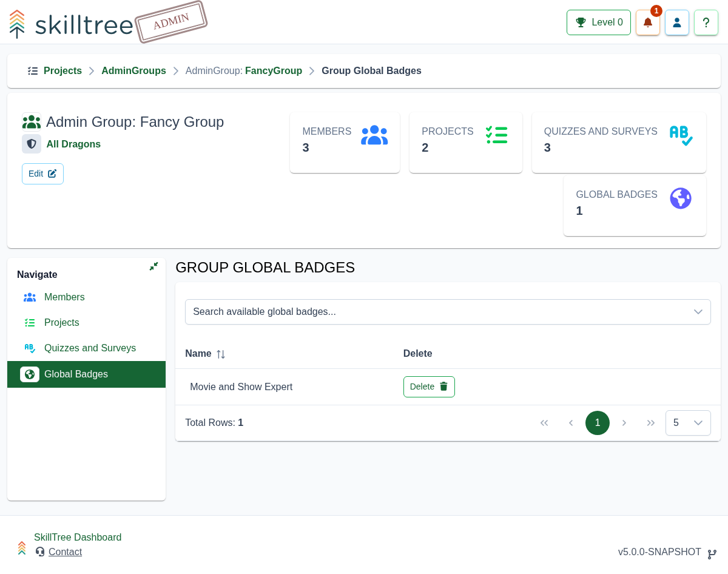Open the help question mark menu
Image resolution: width=728 pixels, height=574 pixels.
[706, 22]
